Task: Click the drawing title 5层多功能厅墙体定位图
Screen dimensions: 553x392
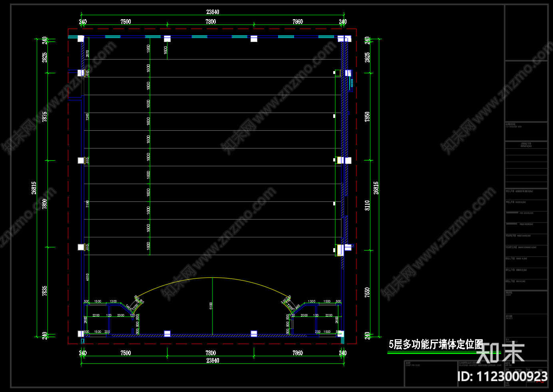Action: pos(436,344)
